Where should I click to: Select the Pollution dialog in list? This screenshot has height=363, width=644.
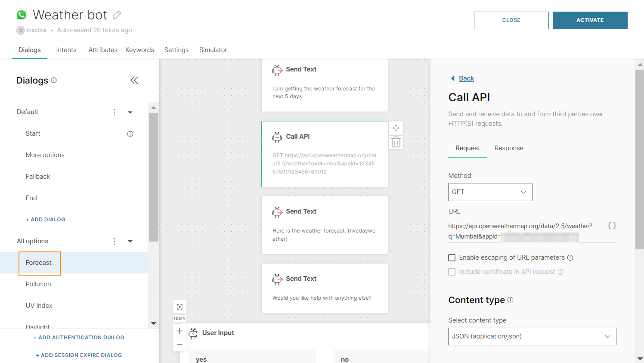[x=38, y=284]
